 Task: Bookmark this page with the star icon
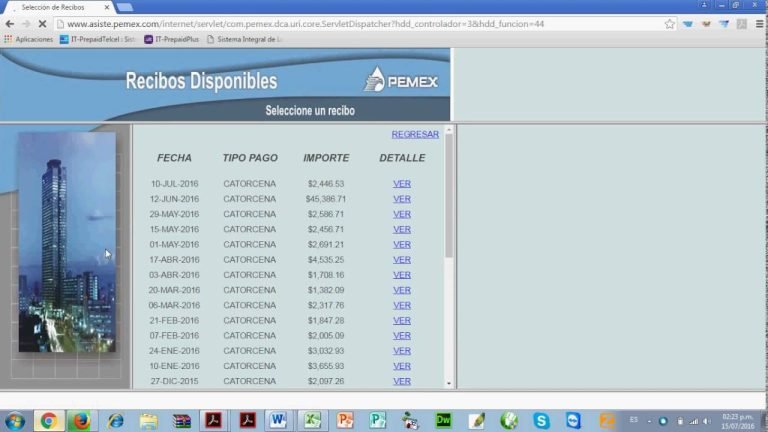[670, 24]
